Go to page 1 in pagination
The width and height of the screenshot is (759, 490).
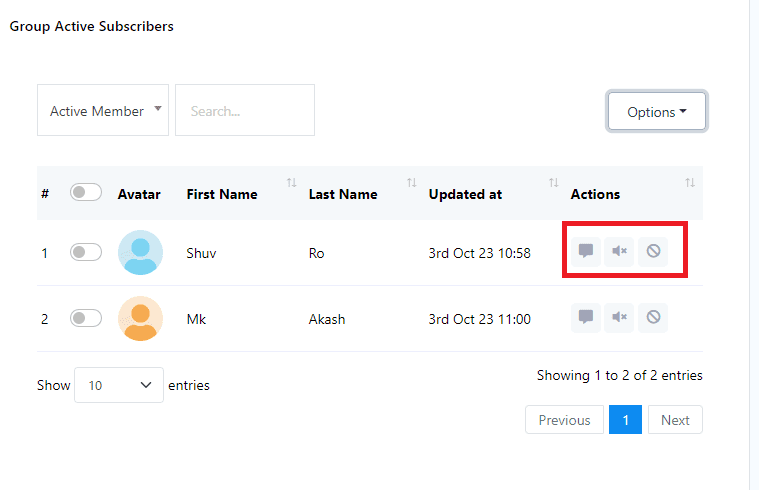[x=625, y=420]
